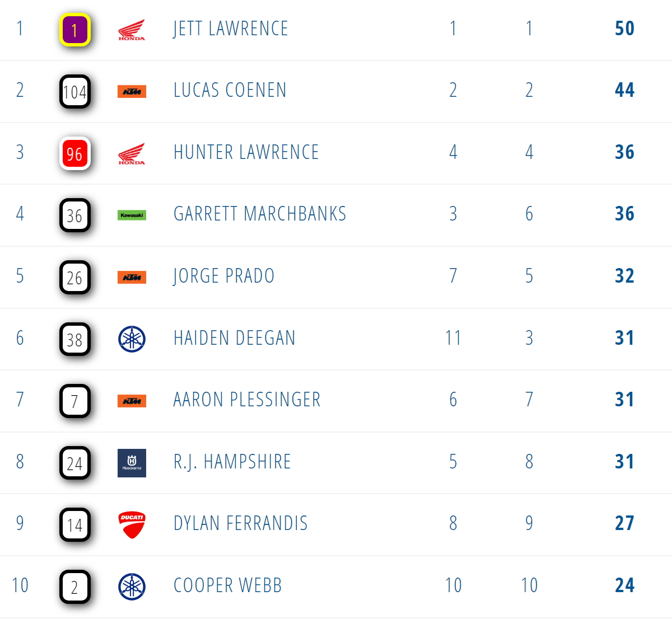The width and height of the screenshot is (672, 619).
Task: Click the 50 points total for Jett Lawrence
Action: [624, 29]
